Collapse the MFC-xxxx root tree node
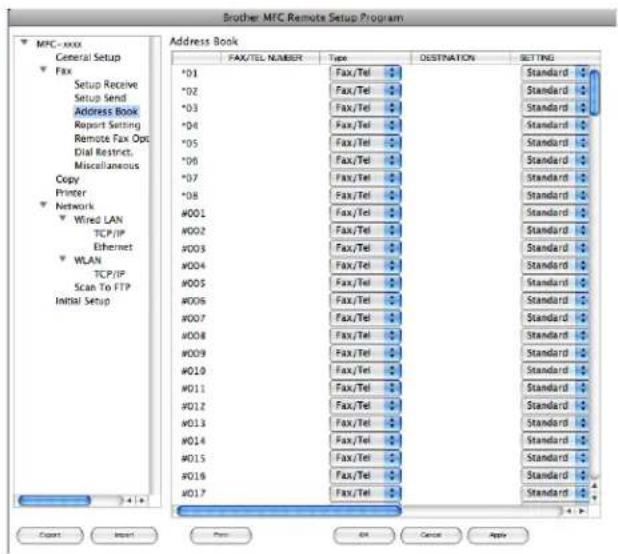The height and width of the screenshot is (554, 618). coord(24,42)
